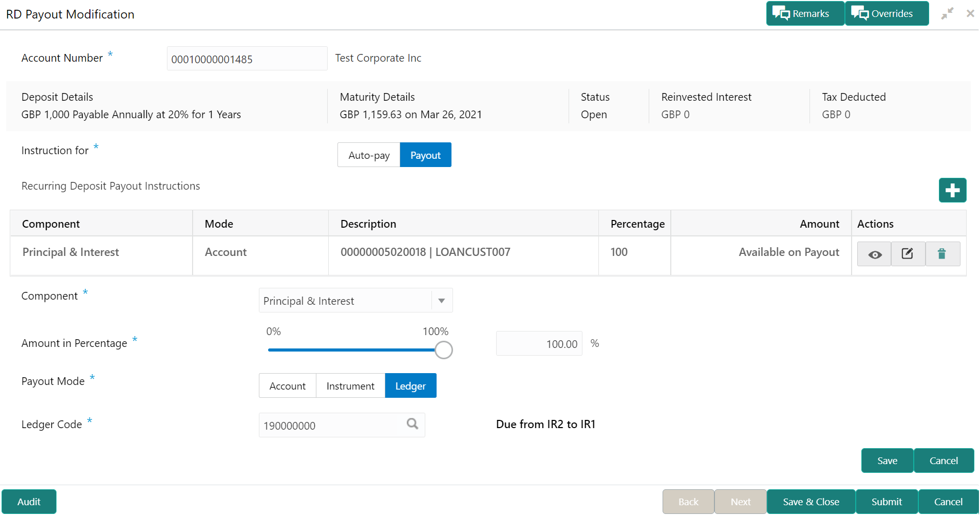This screenshot has width=980, height=516.
Task: Click Save & Close
Action: tap(811, 502)
